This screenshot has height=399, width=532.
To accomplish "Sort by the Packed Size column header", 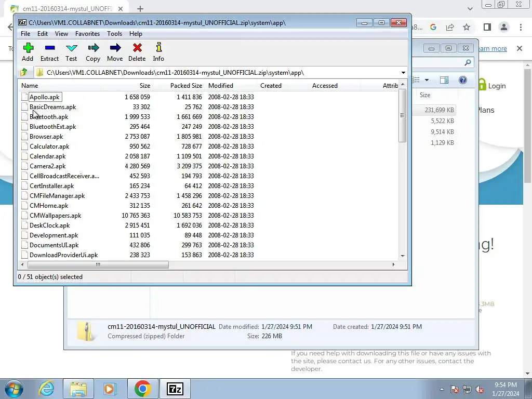I will tap(179, 86).
